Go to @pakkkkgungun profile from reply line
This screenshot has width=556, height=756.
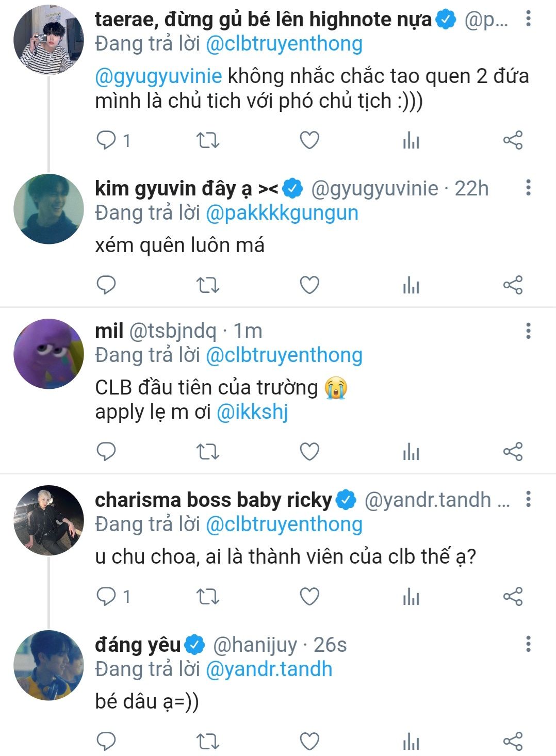[x=282, y=213]
